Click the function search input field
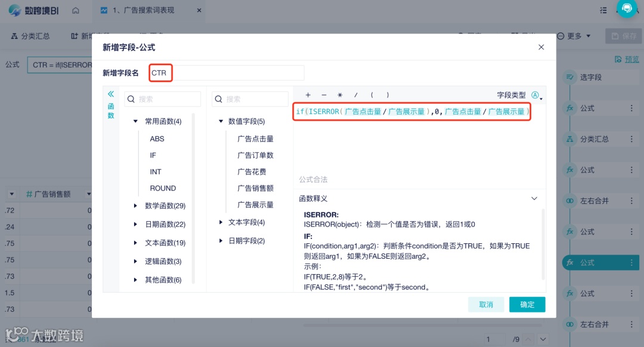The width and height of the screenshot is (644, 347). (x=161, y=98)
